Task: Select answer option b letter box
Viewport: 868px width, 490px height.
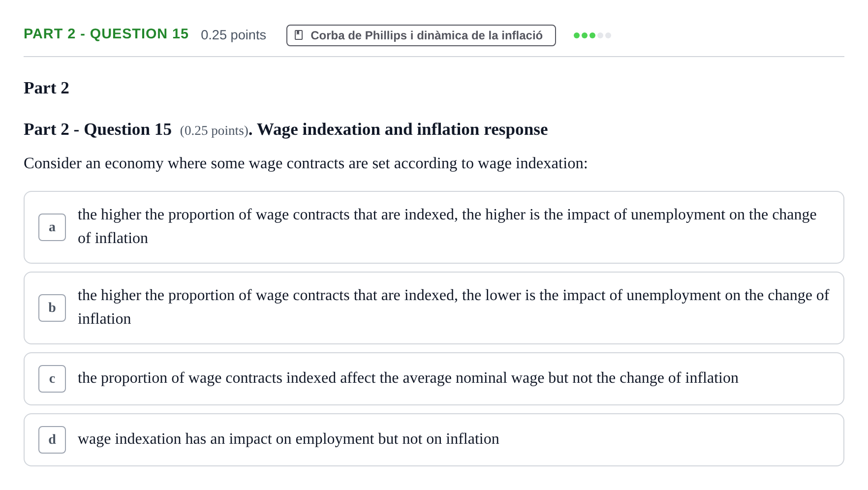Action: 52,308
